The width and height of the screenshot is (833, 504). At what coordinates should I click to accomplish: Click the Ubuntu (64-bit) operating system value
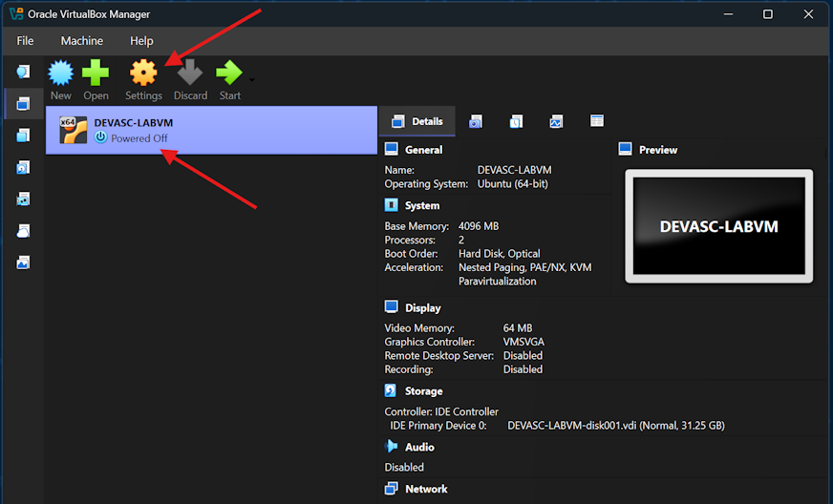pos(513,184)
